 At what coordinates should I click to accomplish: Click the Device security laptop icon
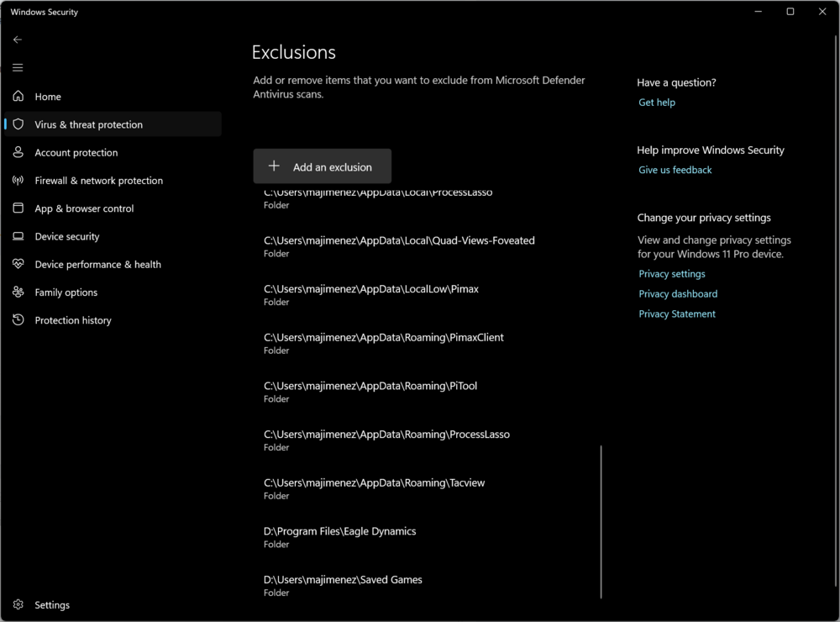(18, 236)
